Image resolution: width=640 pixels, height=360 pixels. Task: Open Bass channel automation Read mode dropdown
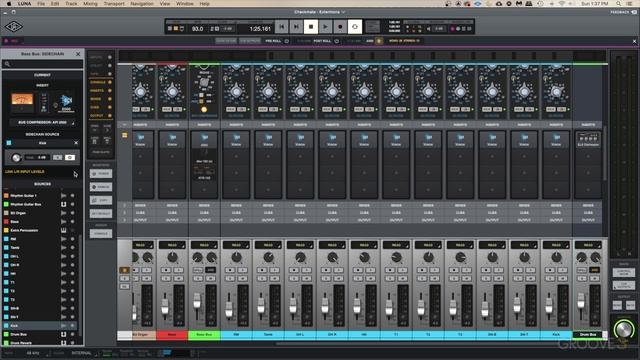click(172, 245)
